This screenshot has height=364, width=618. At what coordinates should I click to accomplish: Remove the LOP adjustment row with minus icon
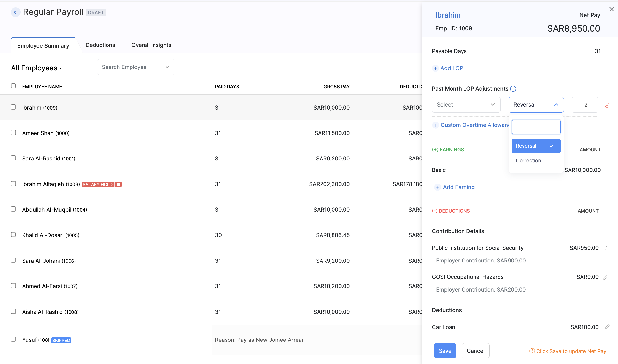(x=607, y=105)
